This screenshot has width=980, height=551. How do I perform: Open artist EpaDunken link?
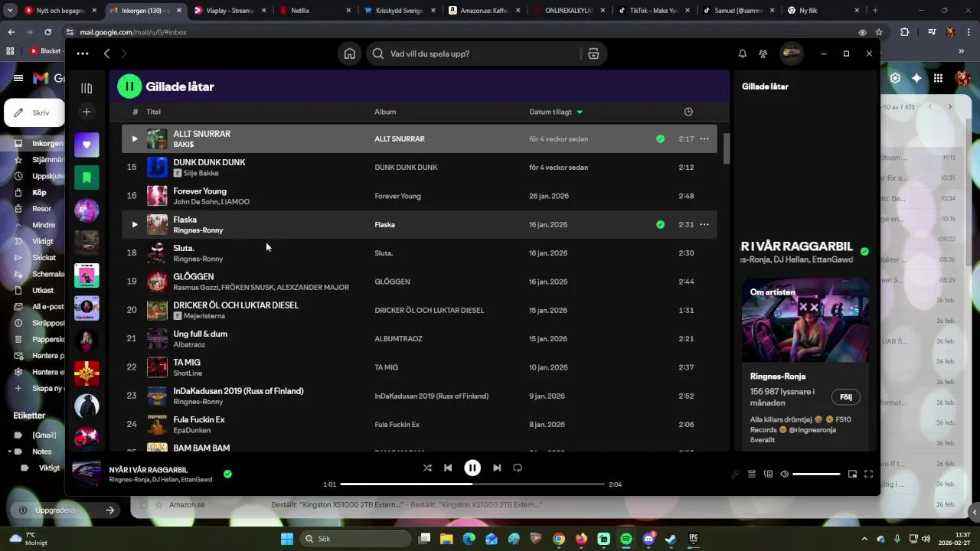pos(191,430)
